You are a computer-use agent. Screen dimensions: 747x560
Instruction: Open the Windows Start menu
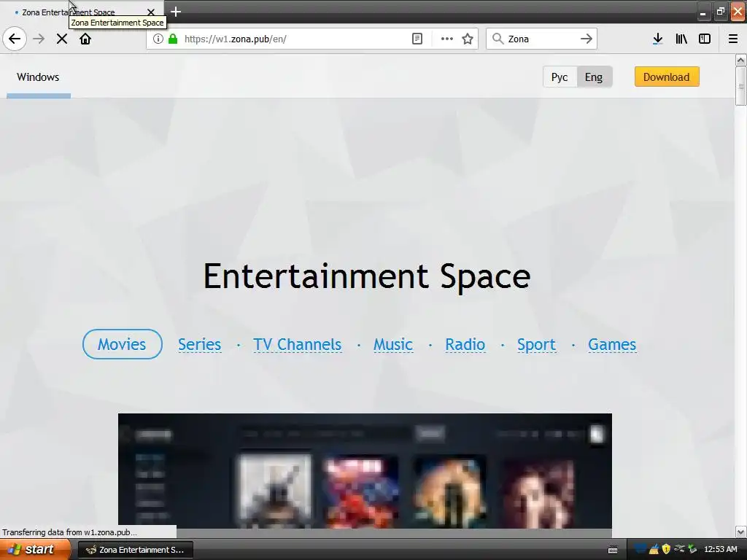(x=35, y=550)
